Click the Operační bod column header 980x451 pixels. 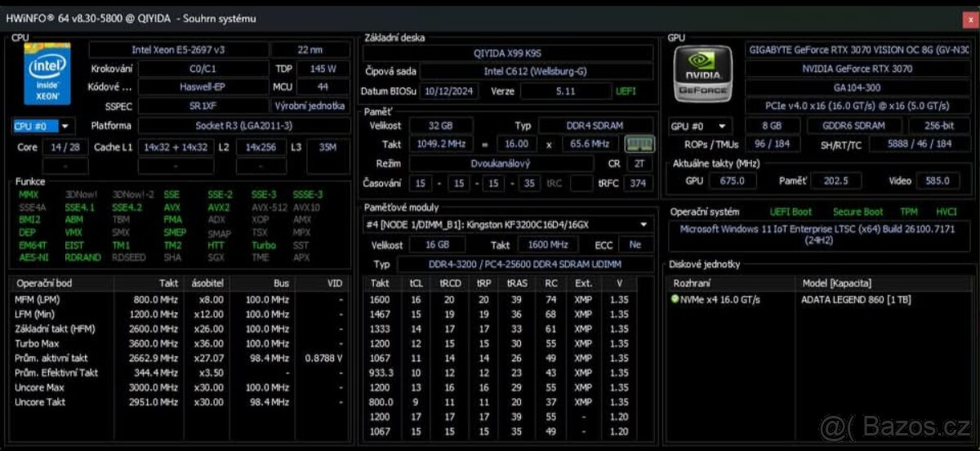point(45,284)
